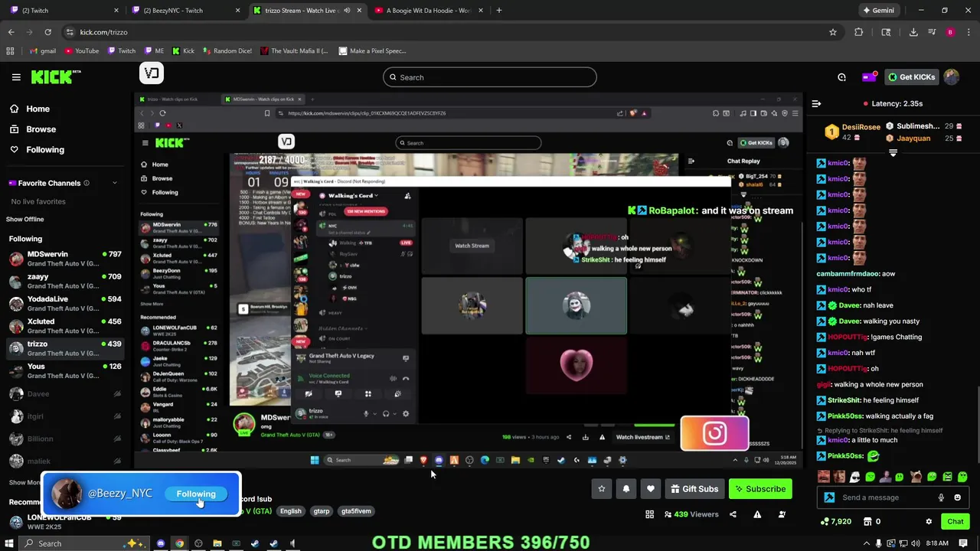The image size is (980, 551).
Task: Click the gtarp stream tag
Action: pos(321,511)
